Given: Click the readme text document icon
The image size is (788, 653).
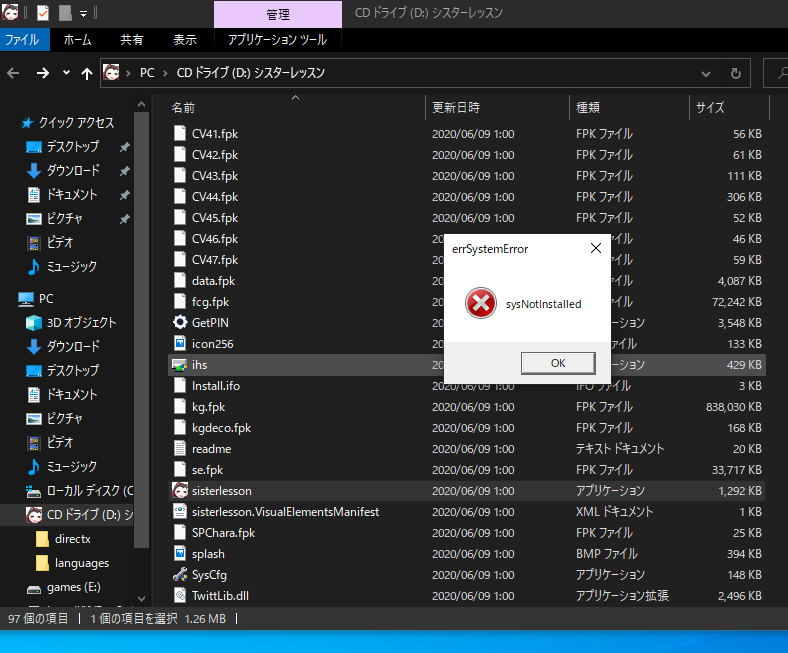Looking at the screenshot, I should tap(180, 449).
